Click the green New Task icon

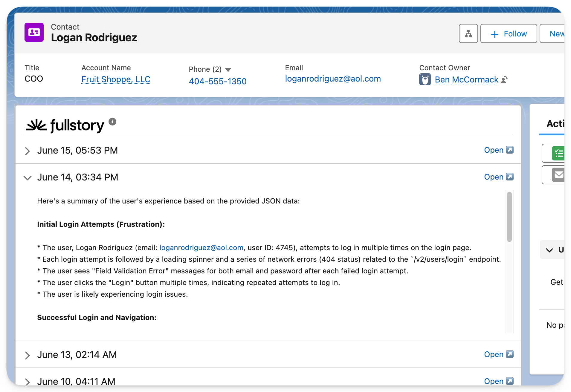[x=558, y=153]
